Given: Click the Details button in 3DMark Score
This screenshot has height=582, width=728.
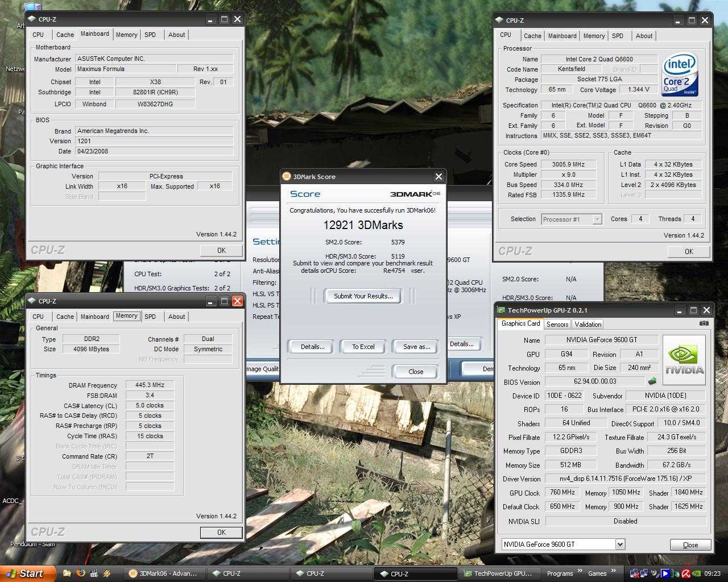Looking at the screenshot, I should (x=312, y=347).
